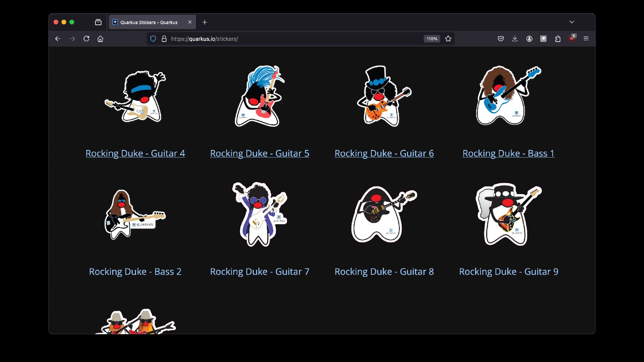This screenshot has width=644, height=362.
Task: Open the hamburger application menu
Action: pyautogui.click(x=586, y=39)
